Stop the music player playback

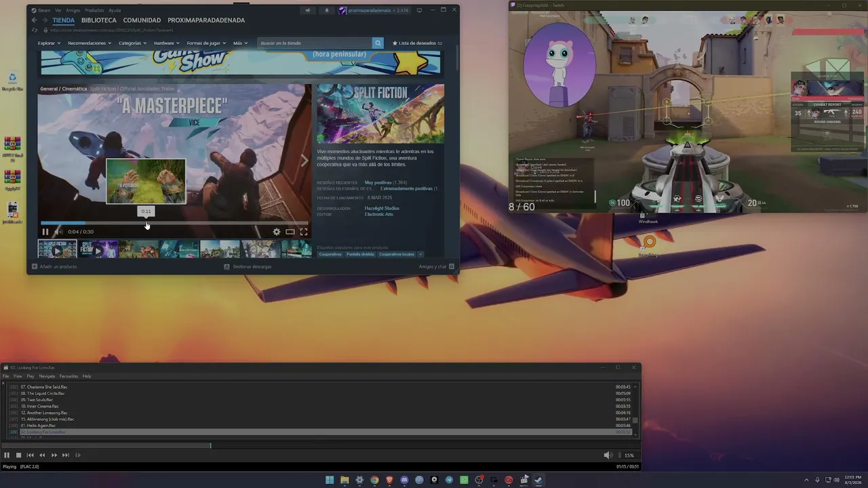point(19,455)
